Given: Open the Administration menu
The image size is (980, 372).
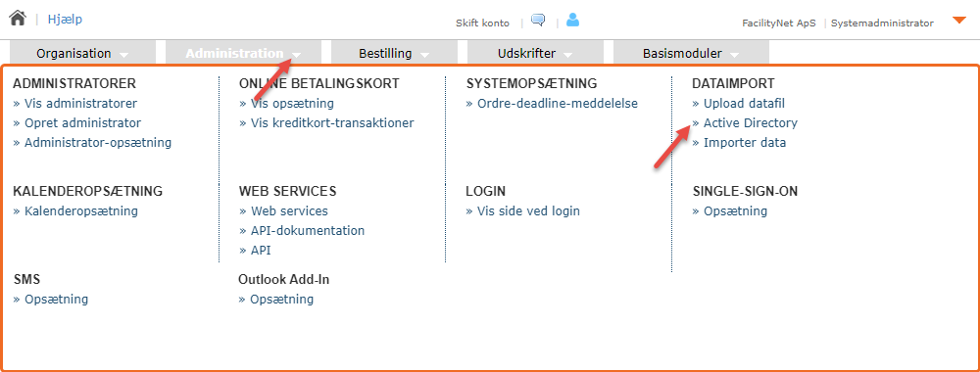Looking at the screenshot, I should tap(243, 54).
